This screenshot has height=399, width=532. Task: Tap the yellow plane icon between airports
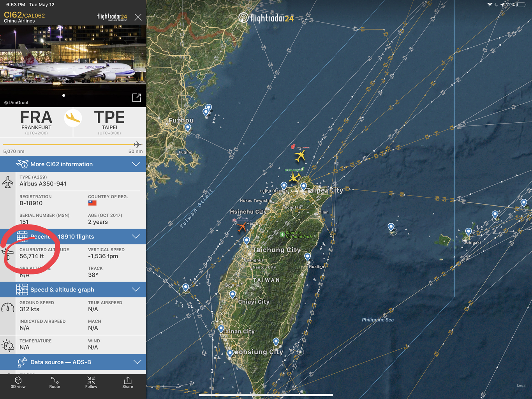tap(73, 117)
